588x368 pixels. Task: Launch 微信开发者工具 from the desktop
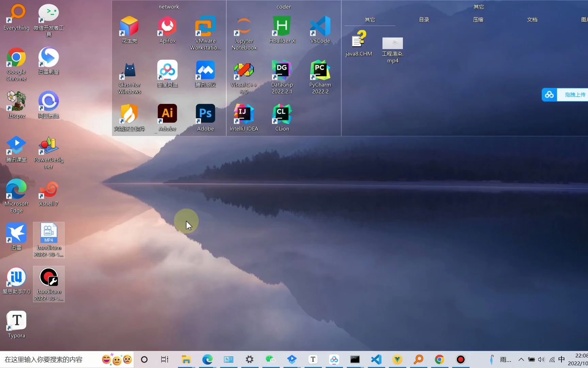pos(49,20)
